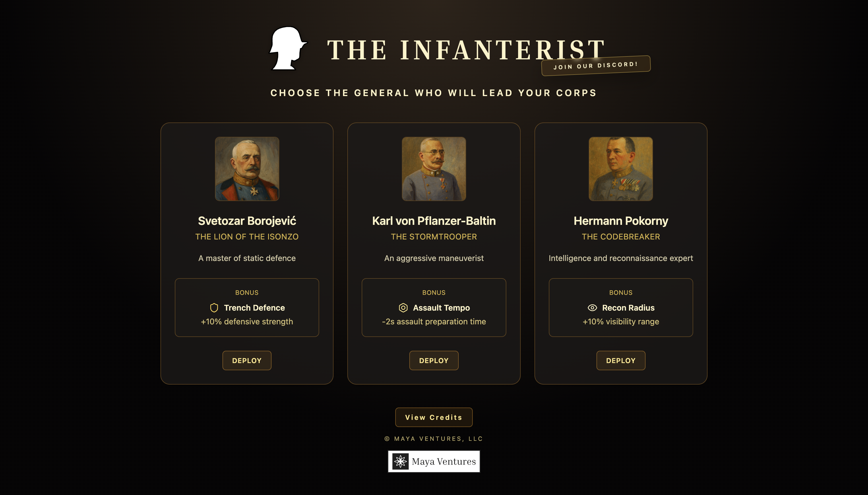Viewport: 868px width, 495px height.
Task: Select Karl von Pflanzer-Baltin's portrait
Action: [434, 169]
